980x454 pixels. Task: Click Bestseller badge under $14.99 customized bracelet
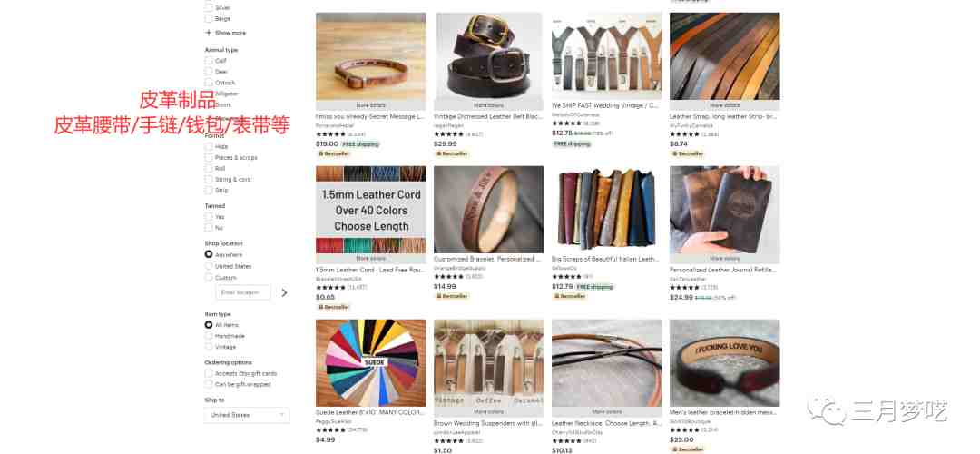click(x=451, y=296)
